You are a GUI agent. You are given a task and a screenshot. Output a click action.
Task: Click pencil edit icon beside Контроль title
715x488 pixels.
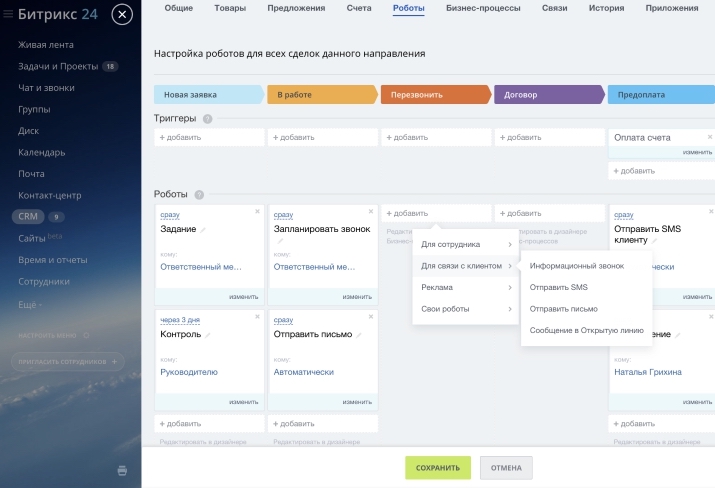coord(205,335)
